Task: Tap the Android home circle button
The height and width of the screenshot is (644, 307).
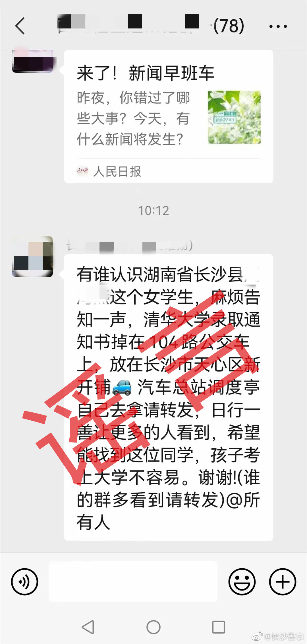Action: point(153,627)
